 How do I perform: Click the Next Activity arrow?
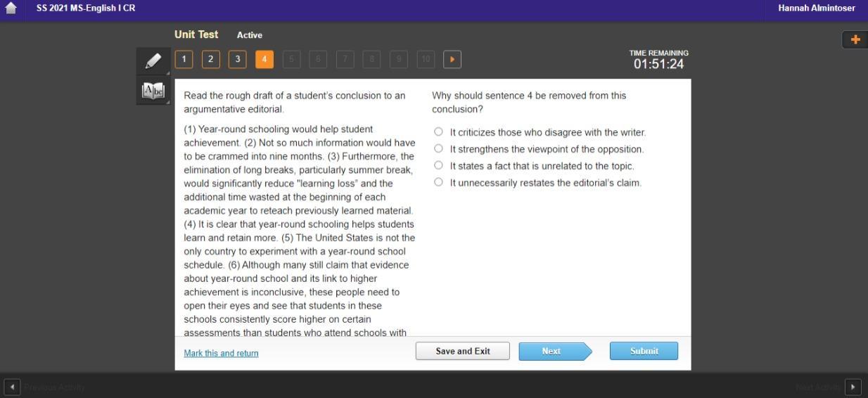(x=853, y=387)
